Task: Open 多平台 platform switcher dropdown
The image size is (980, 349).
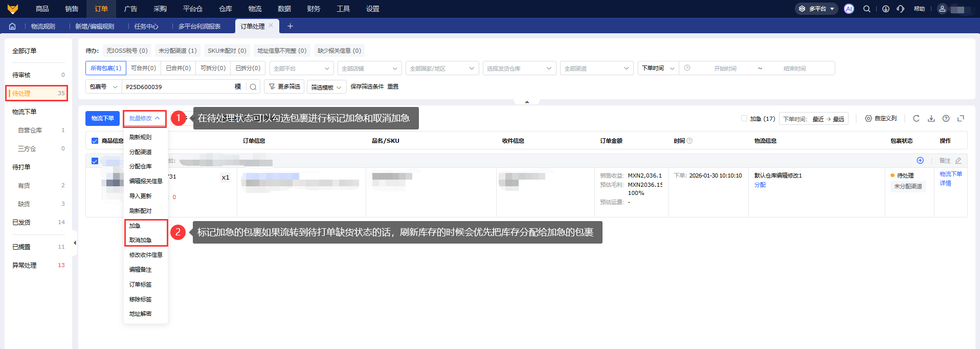Action: coord(816,9)
